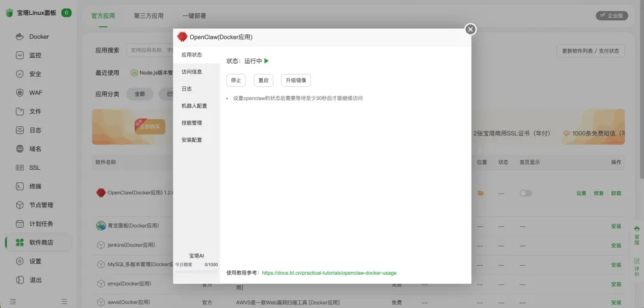
Task: Switch to 官方应用 tab
Action: pos(103,16)
